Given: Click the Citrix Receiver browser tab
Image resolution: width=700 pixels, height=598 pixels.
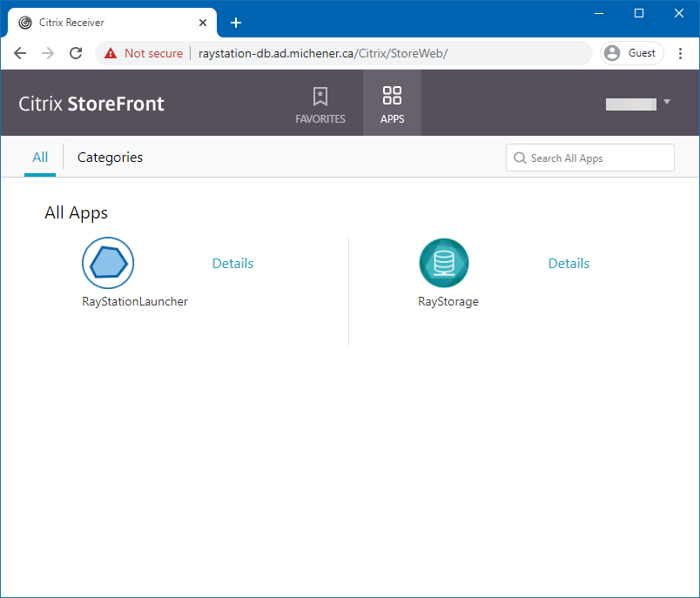Looking at the screenshot, I should tap(111, 23).
